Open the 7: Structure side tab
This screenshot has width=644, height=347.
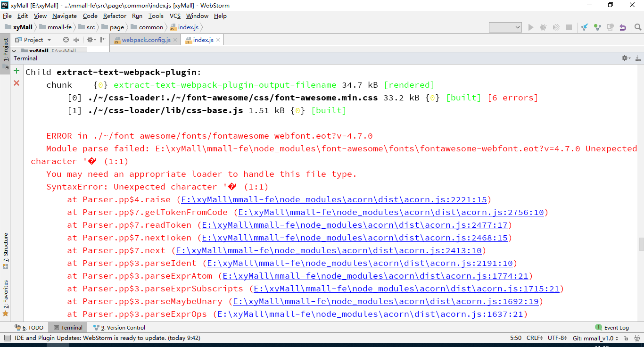pyautogui.click(x=6, y=251)
